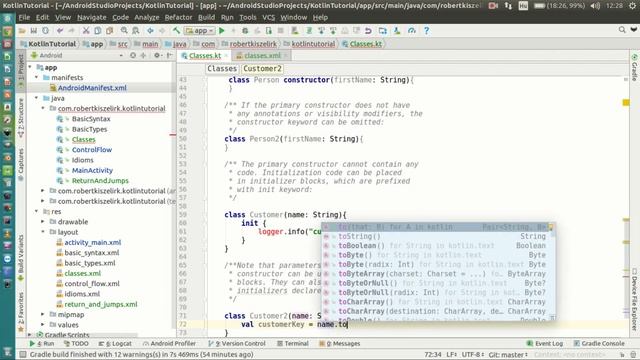Open the Help question mark icon
This screenshot has height=360, width=640.
click(x=426, y=31)
